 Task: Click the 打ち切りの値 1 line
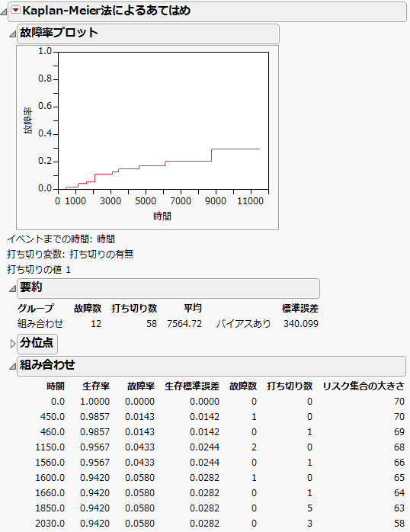39,269
